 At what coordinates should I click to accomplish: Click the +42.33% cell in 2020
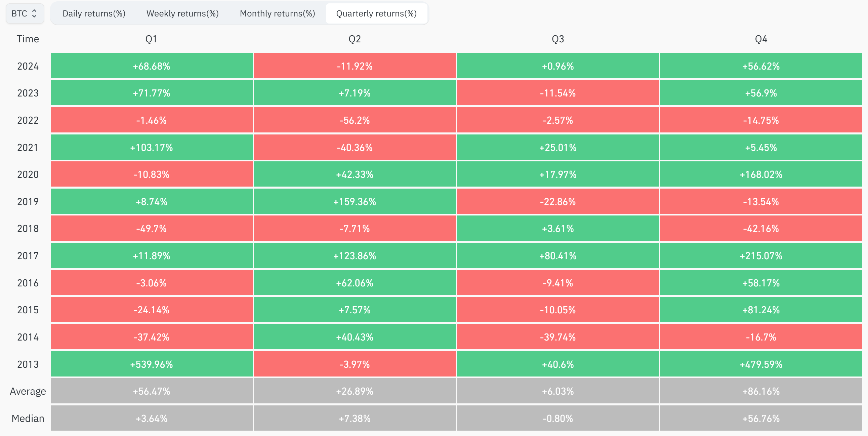pos(355,174)
